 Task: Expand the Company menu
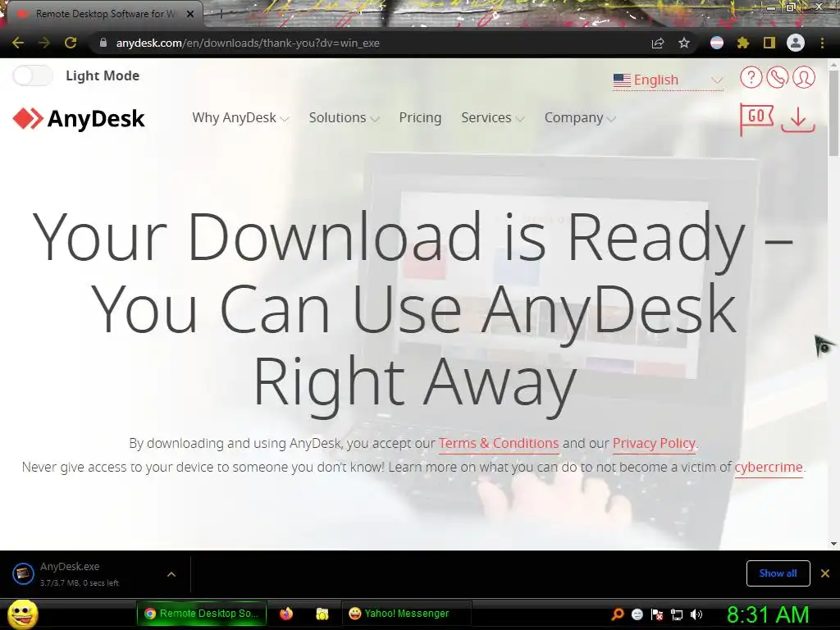click(580, 117)
